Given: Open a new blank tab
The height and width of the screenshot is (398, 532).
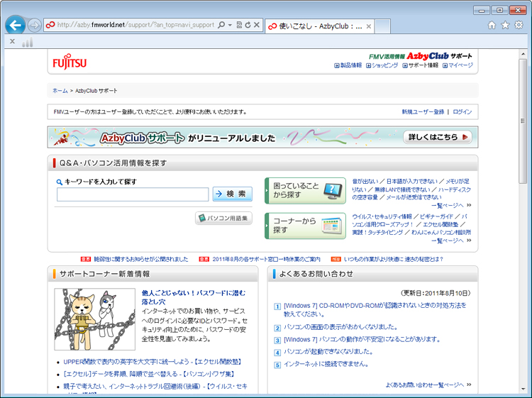Looking at the screenshot, I should (x=383, y=26).
